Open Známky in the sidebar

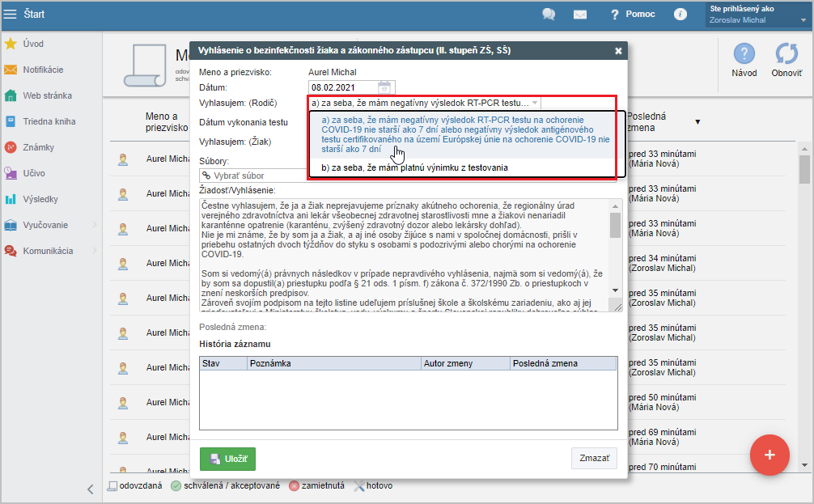click(x=38, y=147)
